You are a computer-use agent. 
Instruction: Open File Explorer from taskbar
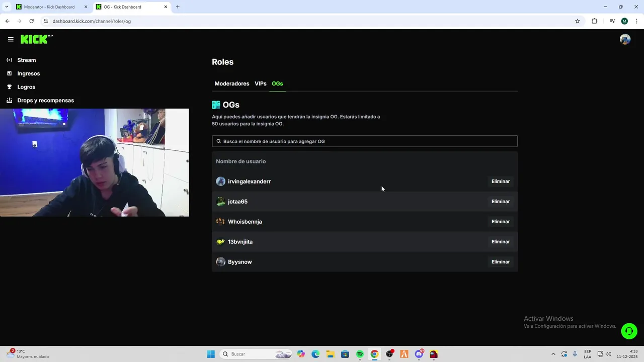click(x=330, y=354)
